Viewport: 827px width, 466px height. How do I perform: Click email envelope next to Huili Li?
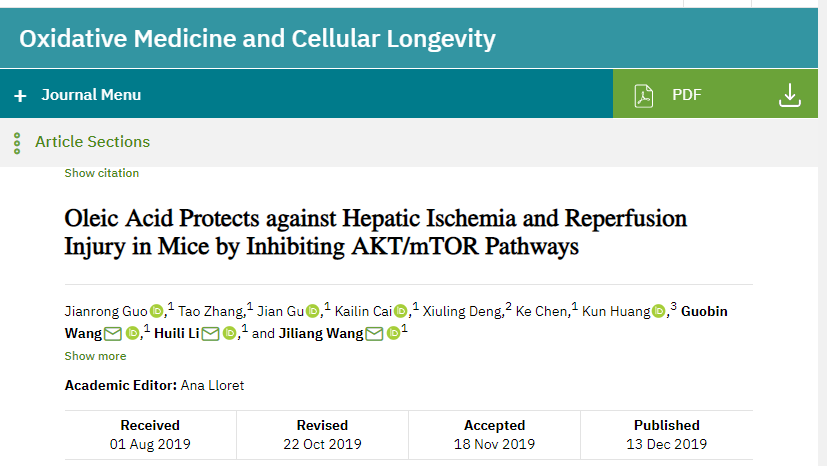pyautogui.click(x=210, y=334)
